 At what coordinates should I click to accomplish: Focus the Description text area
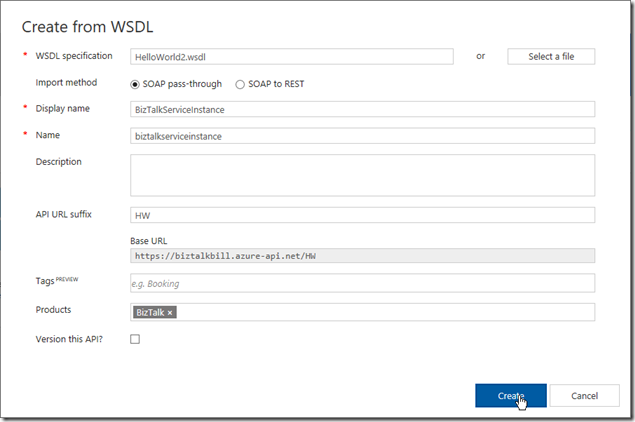click(x=362, y=175)
